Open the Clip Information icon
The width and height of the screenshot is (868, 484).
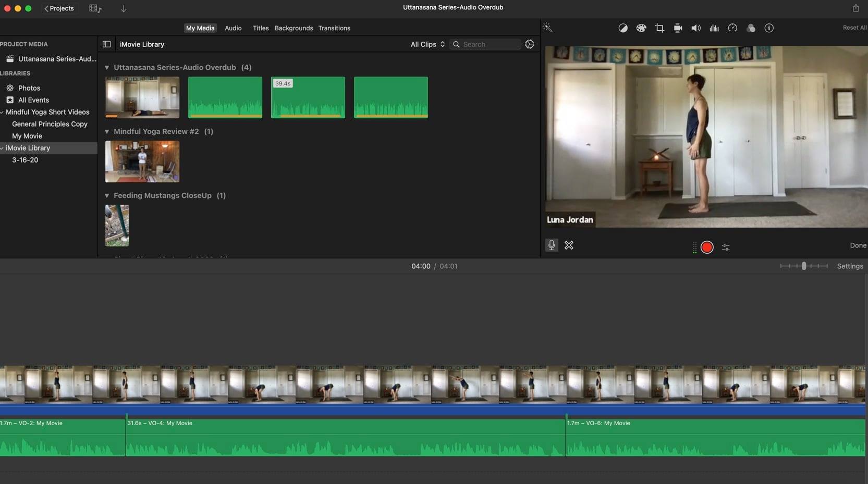[x=769, y=28]
